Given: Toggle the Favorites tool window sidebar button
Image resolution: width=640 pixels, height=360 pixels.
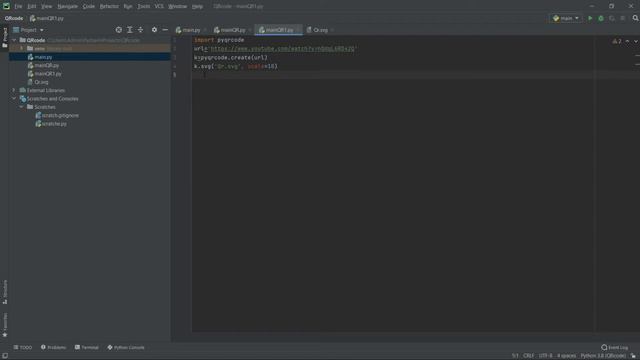Looking at the screenshot, I should tap(5, 325).
